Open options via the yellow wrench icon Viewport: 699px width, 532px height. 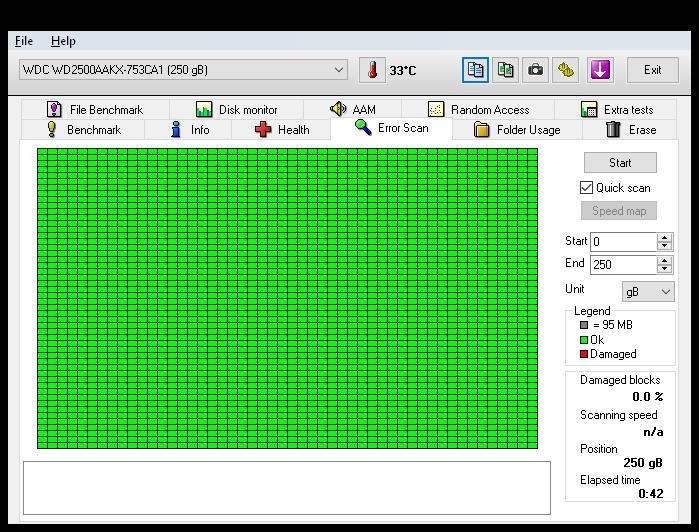point(566,70)
